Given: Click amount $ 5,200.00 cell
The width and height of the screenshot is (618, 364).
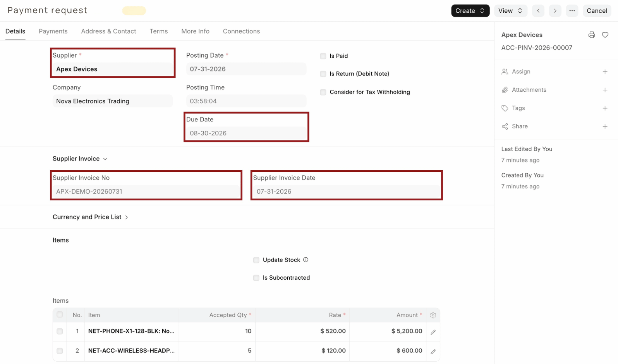Looking at the screenshot, I should pos(388,332).
